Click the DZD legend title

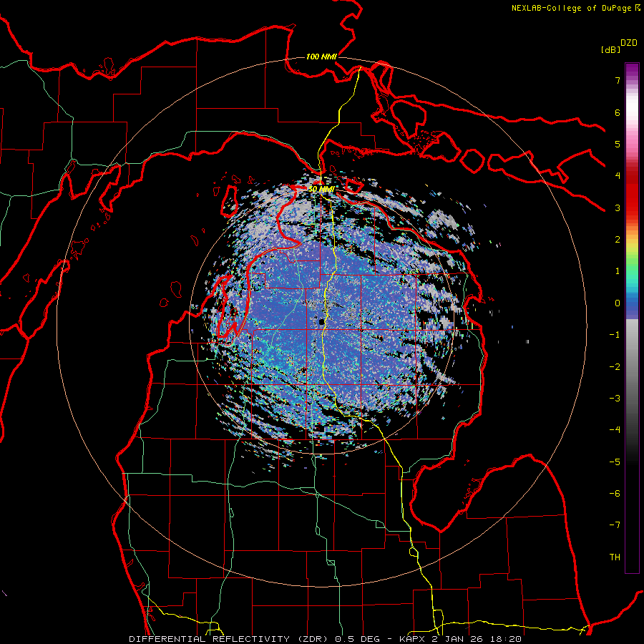[629, 43]
